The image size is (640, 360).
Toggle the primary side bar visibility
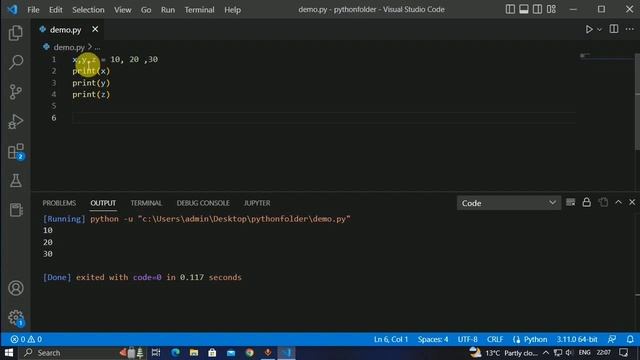click(x=510, y=9)
